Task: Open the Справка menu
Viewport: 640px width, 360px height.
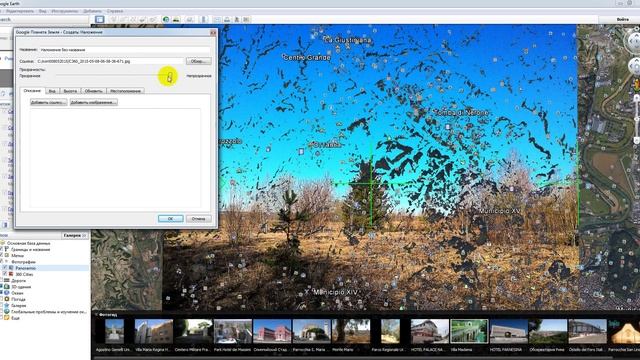Action: point(115,11)
